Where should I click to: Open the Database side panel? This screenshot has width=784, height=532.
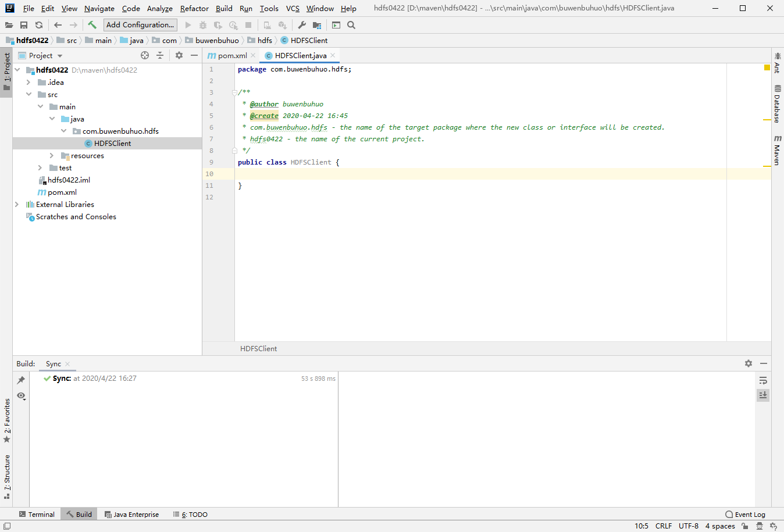[777, 103]
